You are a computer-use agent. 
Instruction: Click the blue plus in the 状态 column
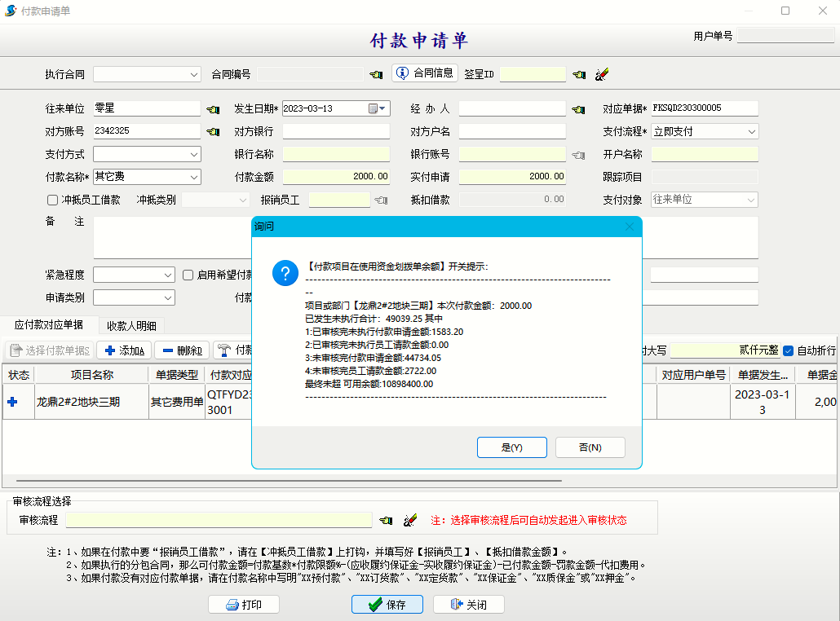12,402
